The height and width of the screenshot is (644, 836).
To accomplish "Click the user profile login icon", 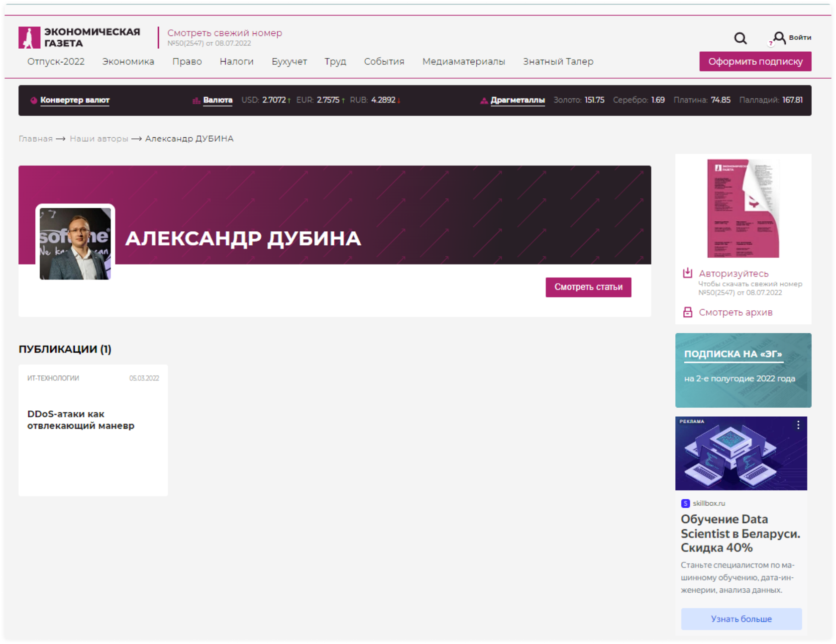I will tap(779, 38).
